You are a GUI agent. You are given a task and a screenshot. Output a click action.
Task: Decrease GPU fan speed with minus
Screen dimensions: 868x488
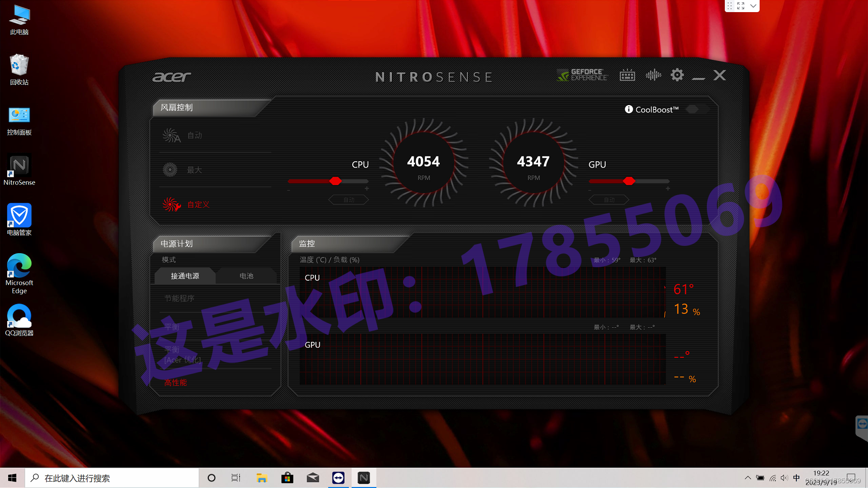pyautogui.click(x=590, y=190)
